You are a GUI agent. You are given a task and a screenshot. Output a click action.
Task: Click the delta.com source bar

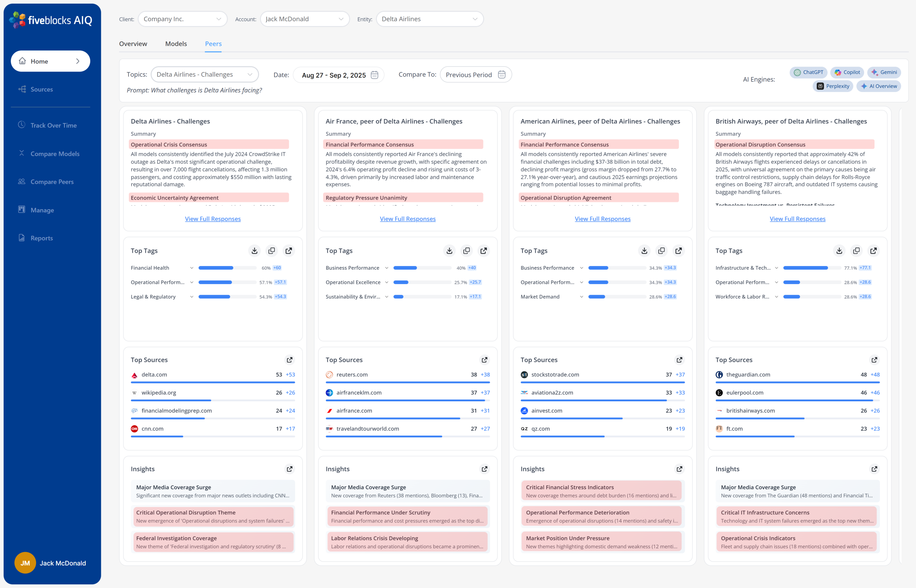pos(213,382)
